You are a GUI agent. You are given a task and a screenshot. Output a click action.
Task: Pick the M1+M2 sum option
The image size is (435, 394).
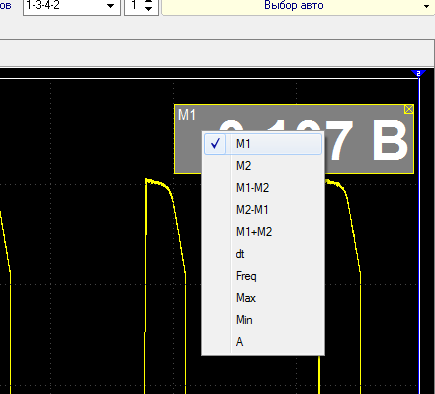(x=263, y=232)
